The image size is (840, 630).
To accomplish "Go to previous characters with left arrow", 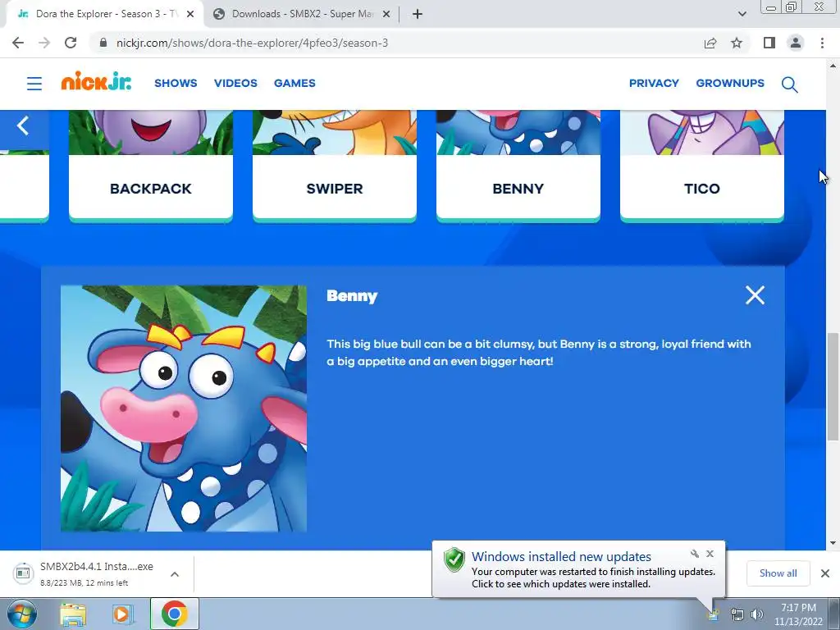I will (23, 126).
